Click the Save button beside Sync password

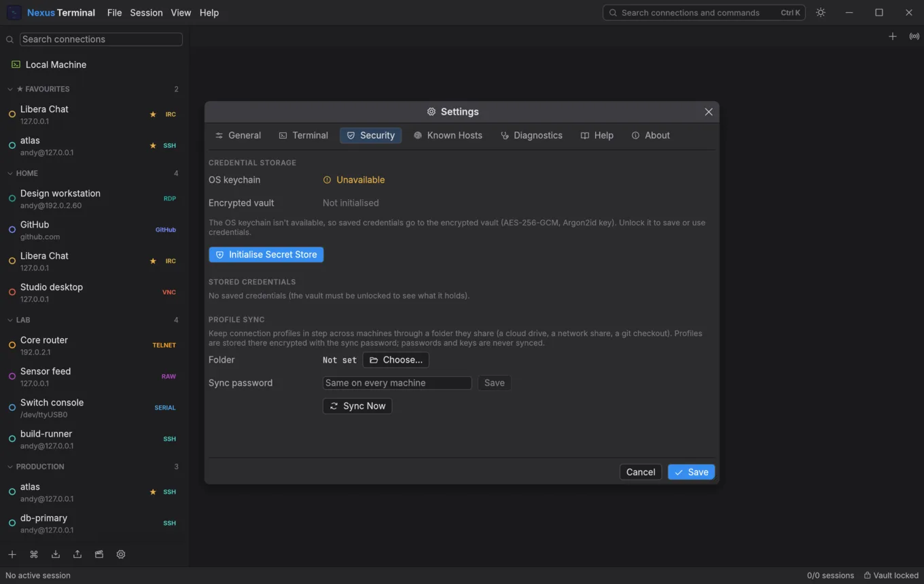[x=495, y=383]
